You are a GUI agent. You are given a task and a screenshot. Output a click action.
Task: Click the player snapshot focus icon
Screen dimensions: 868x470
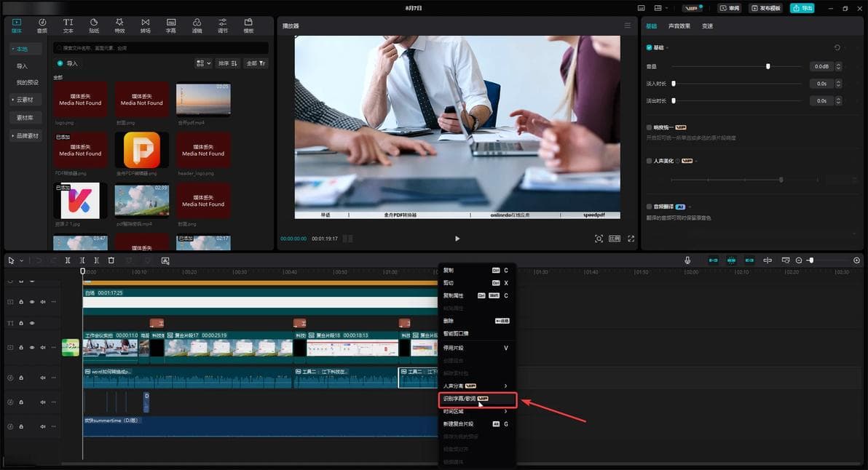[599, 239]
